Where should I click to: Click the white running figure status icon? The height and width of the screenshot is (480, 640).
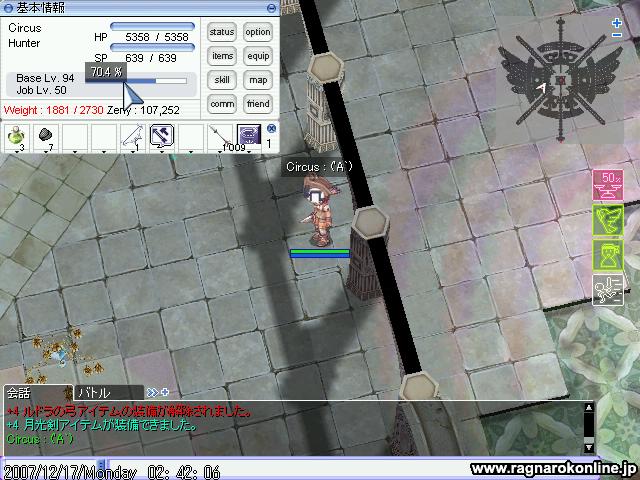pyautogui.click(x=608, y=290)
